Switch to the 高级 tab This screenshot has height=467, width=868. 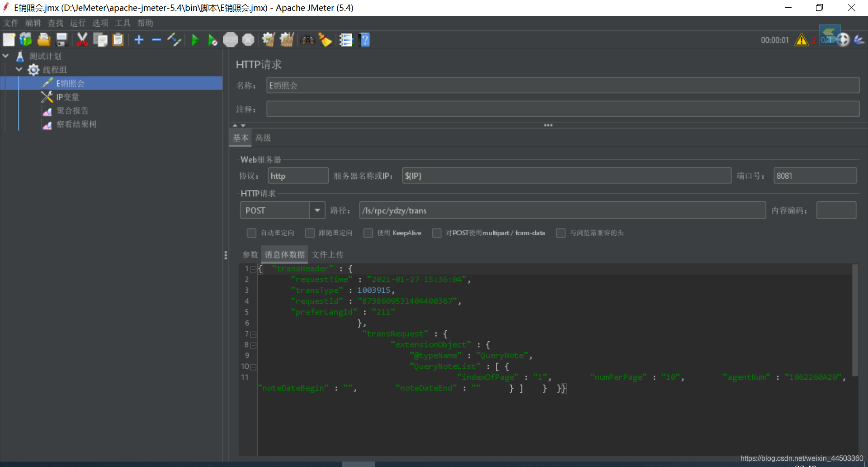click(263, 138)
